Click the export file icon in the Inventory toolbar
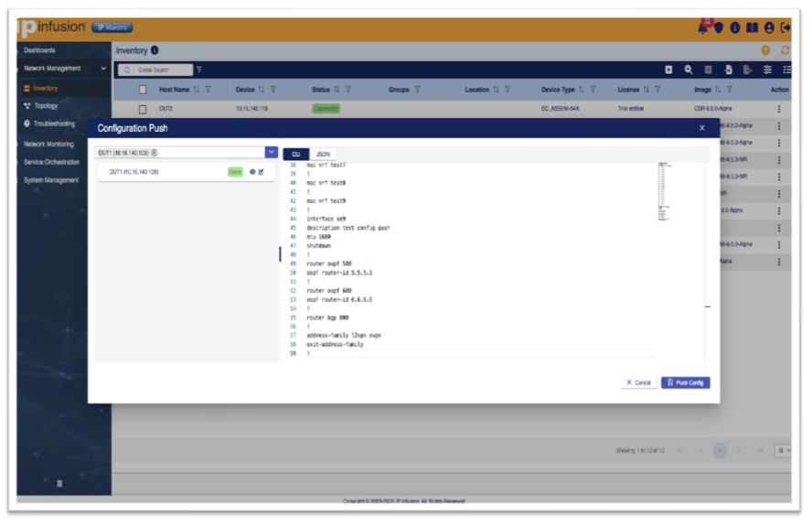 [747, 70]
